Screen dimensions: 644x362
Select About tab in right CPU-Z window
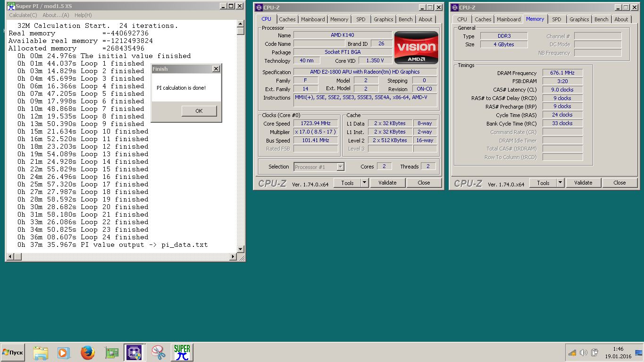(621, 19)
